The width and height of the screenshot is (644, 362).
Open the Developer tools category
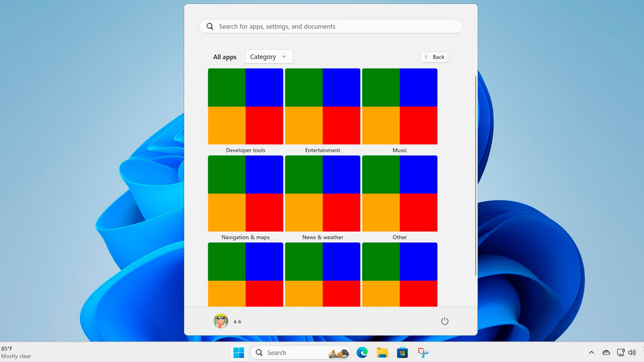point(245,106)
